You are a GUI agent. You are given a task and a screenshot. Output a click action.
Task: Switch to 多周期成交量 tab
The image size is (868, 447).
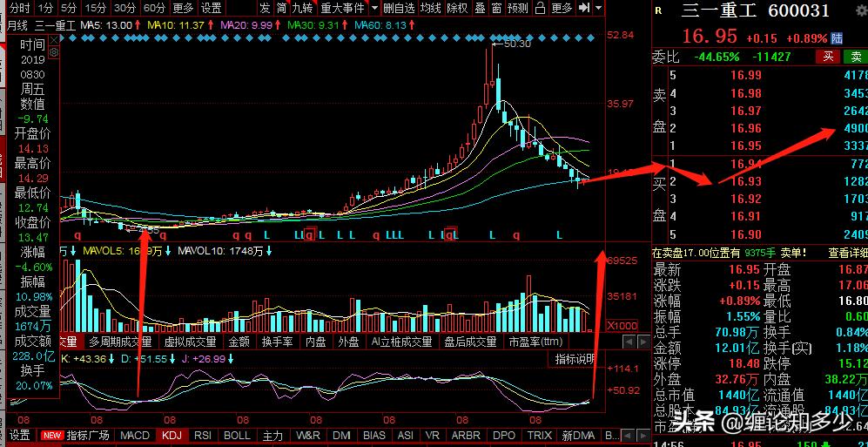coord(120,342)
